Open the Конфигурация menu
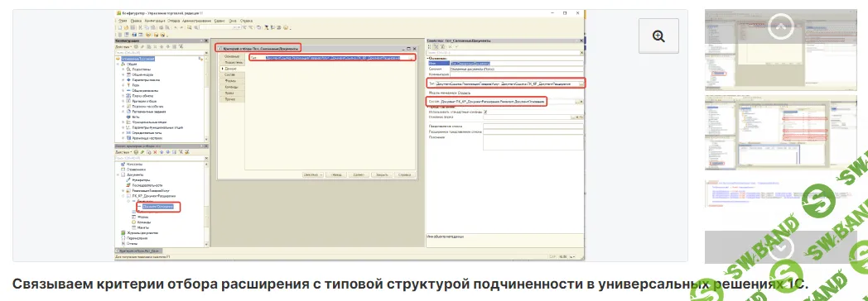Viewport: 868px width, 301px height. coord(154,21)
